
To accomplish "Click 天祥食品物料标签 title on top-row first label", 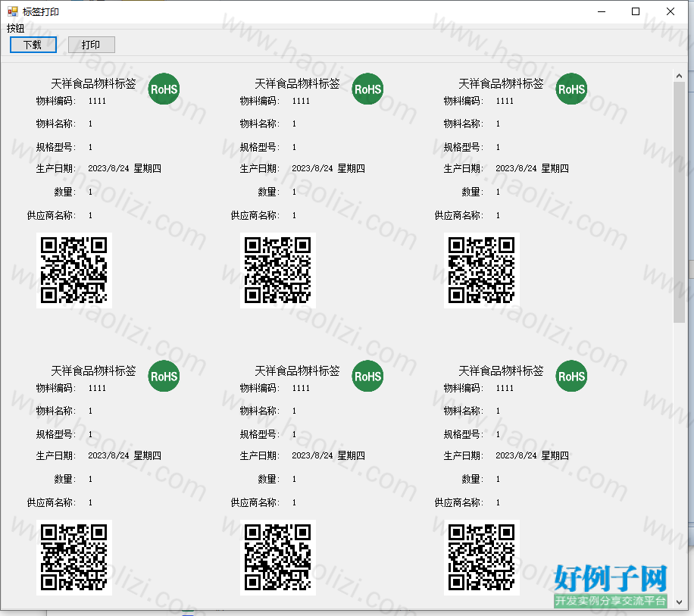I will point(93,83).
